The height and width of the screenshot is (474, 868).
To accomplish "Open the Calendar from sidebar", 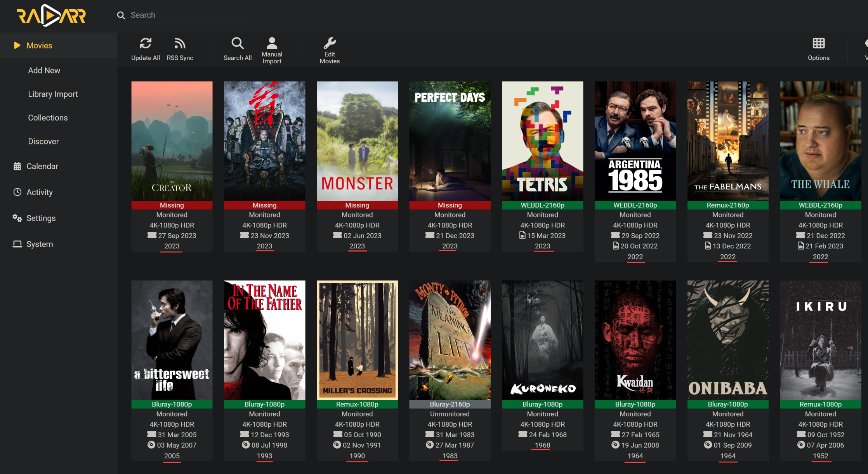I will tap(42, 166).
